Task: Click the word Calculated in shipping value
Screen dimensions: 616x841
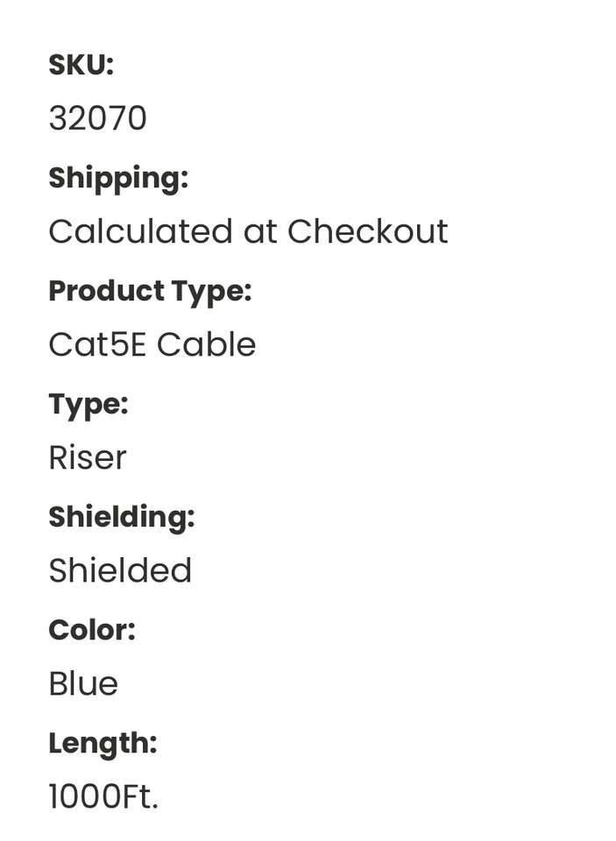Action: point(140,231)
